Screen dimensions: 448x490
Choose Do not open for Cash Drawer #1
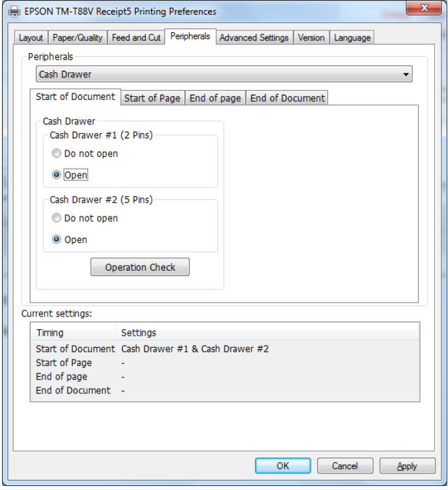85,154
